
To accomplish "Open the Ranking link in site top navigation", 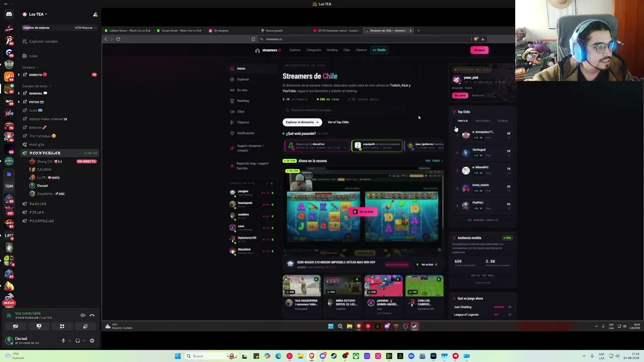I will [x=332, y=50].
